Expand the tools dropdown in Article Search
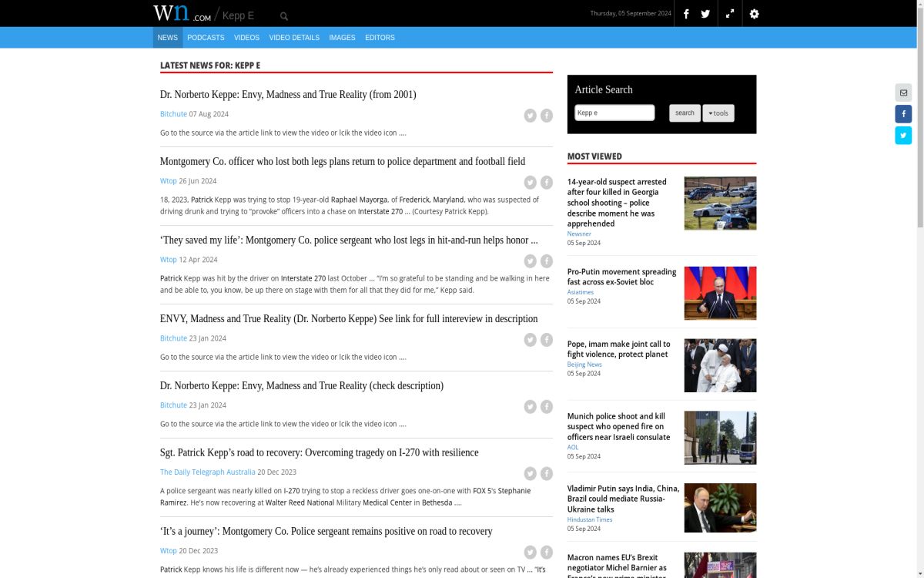The width and height of the screenshot is (924, 578). click(x=718, y=113)
